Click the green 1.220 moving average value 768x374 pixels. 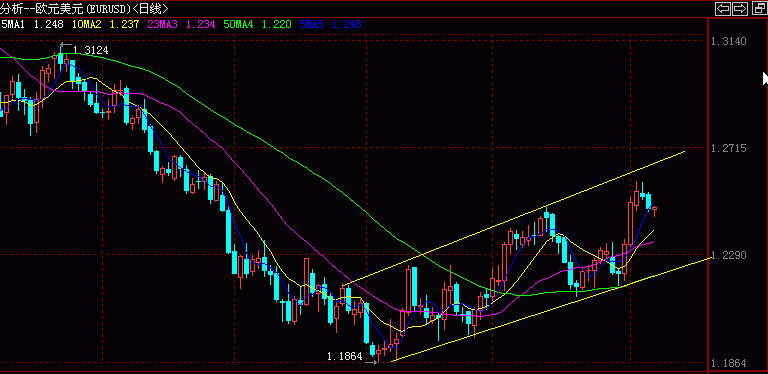(x=277, y=24)
